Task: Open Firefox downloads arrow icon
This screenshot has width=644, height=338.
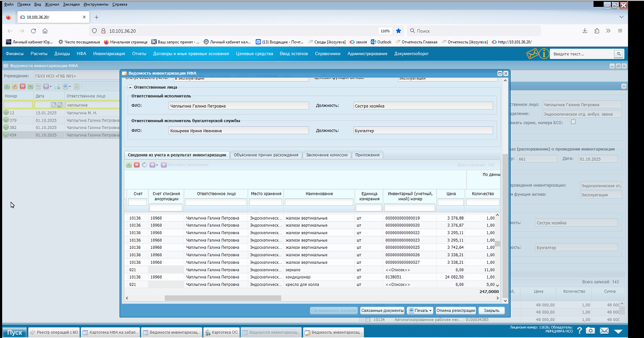Action: [585, 31]
